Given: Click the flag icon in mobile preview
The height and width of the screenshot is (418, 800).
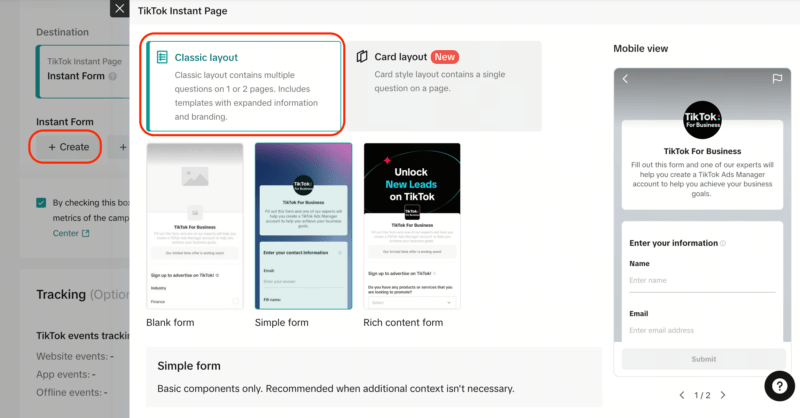Looking at the screenshot, I should point(776,79).
